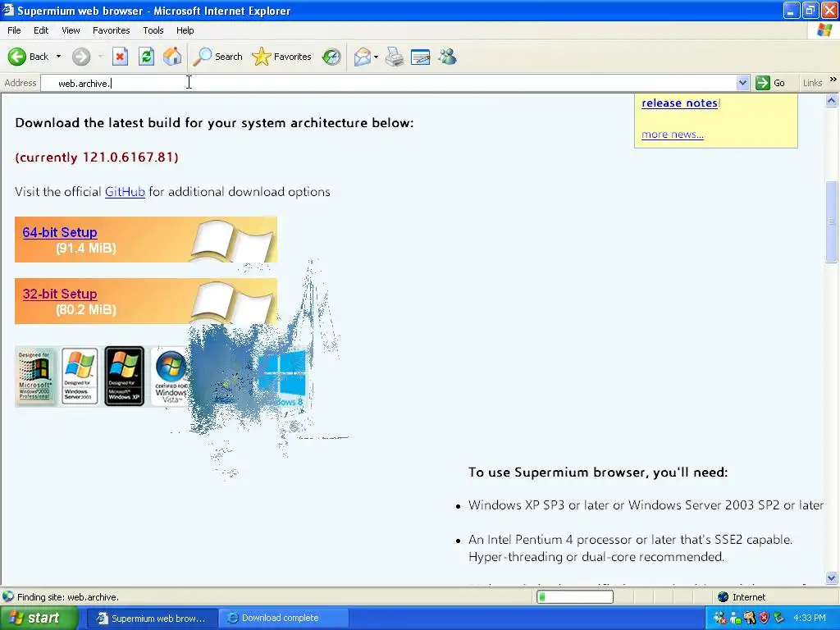The width and height of the screenshot is (840, 630).
Task: Click the keys tray icon
Action: pyautogui.click(x=750, y=619)
